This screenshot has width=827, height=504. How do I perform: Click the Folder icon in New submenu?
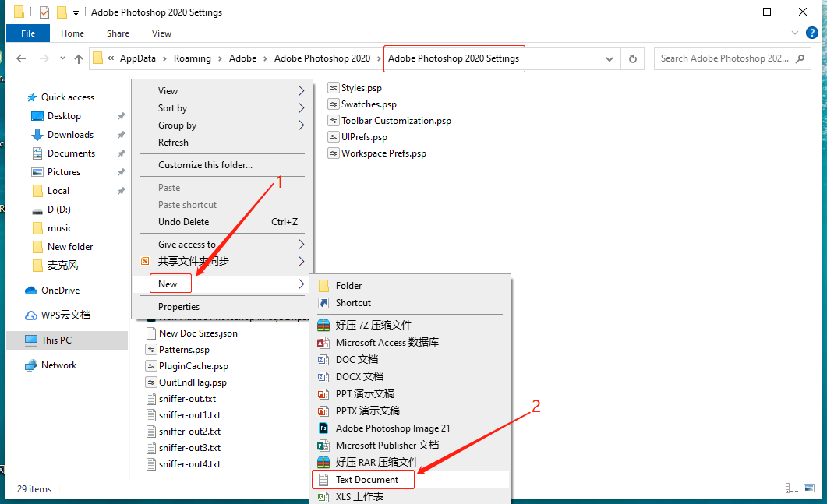(x=323, y=286)
